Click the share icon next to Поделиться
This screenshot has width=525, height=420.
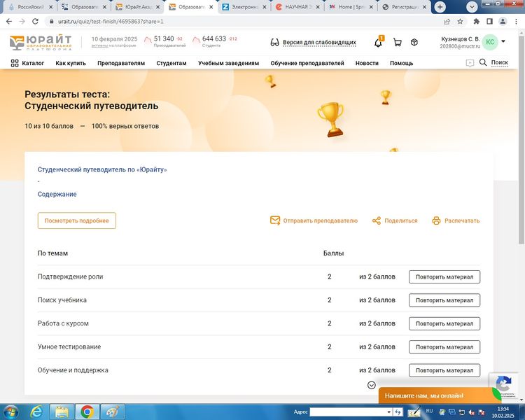377,220
